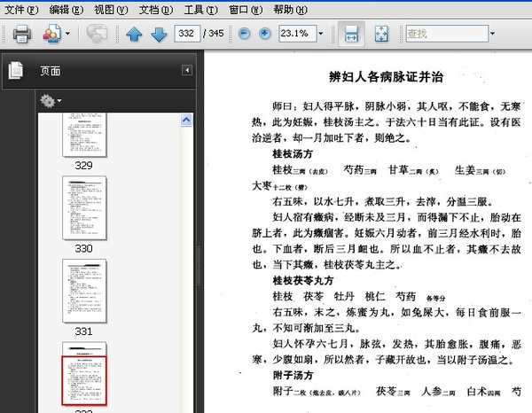Click thumbnail scrollbar up arrow
Screen dimensions: 532x413
tap(186, 120)
